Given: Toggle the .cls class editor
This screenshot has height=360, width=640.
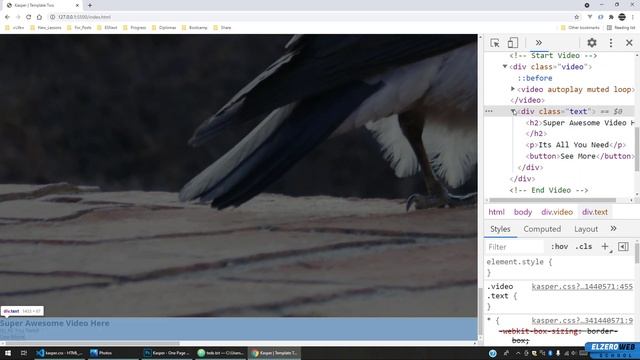Looking at the screenshot, I should tap(584, 247).
